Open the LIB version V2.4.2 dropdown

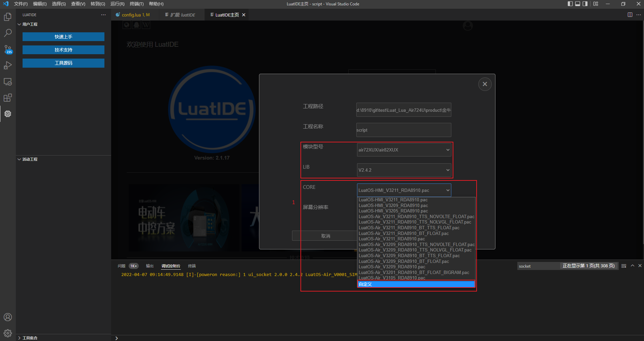[404, 170]
